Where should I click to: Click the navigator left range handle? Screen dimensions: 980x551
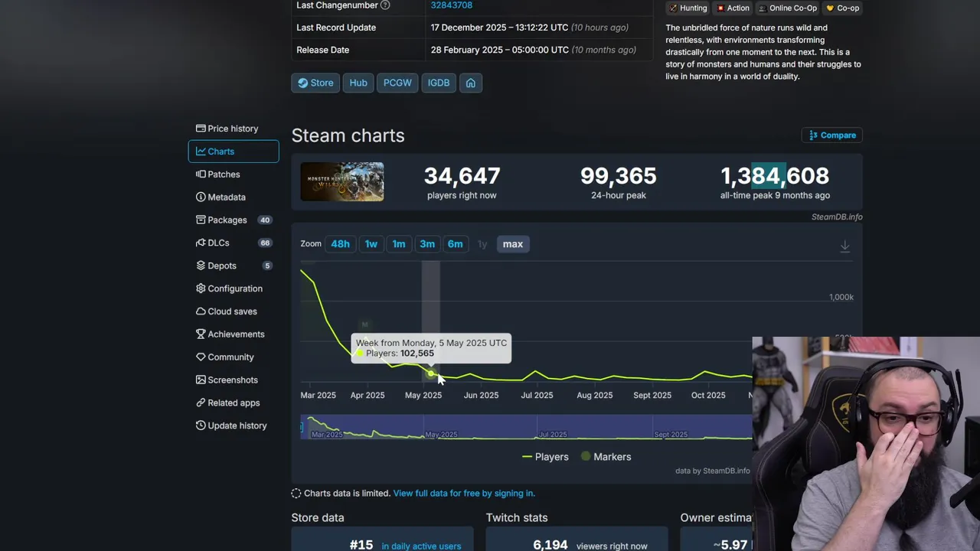click(x=302, y=427)
